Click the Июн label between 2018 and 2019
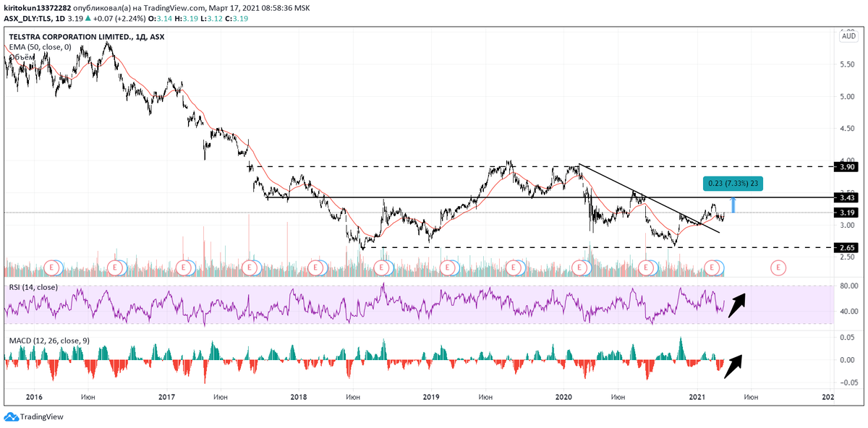This screenshot has height=428, width=868. [354, 397]
